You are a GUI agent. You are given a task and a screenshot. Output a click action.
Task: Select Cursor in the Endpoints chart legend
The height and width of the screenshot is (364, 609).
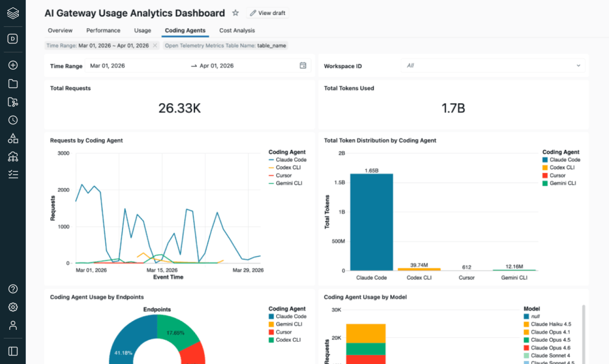pos(280,332)
